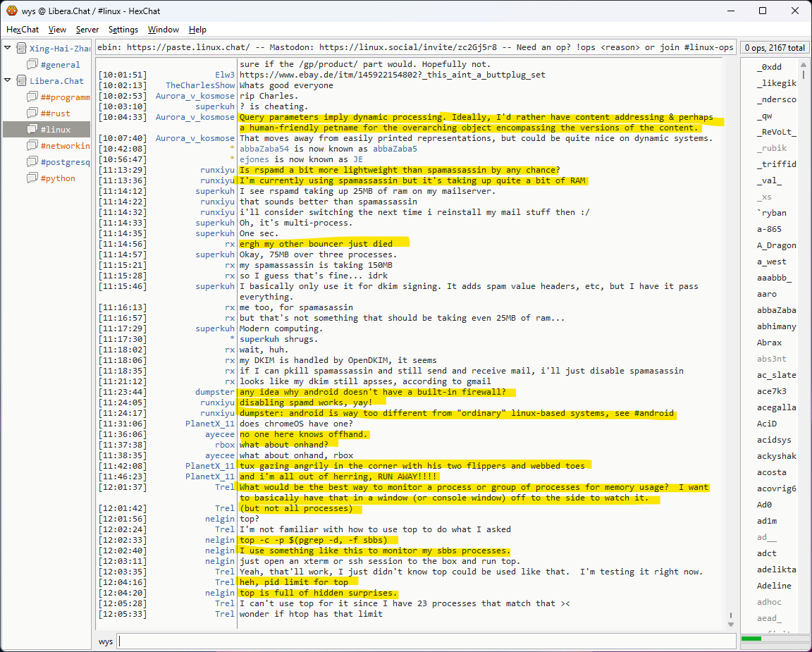The height and width of the screenshot is (652, 812).
Task: Click the wys nickname button
Action: (x=106, y=641)
